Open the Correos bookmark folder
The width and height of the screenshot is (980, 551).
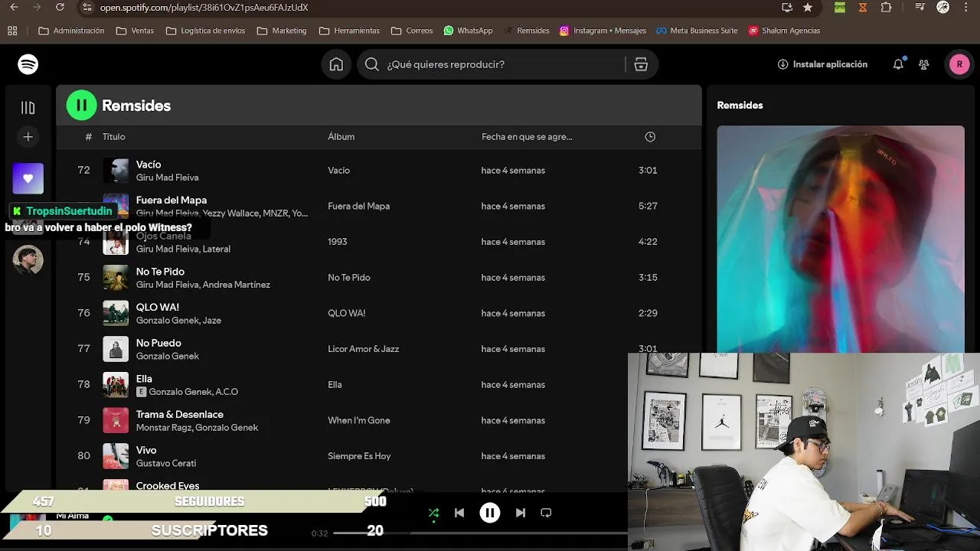coord(412,31)
